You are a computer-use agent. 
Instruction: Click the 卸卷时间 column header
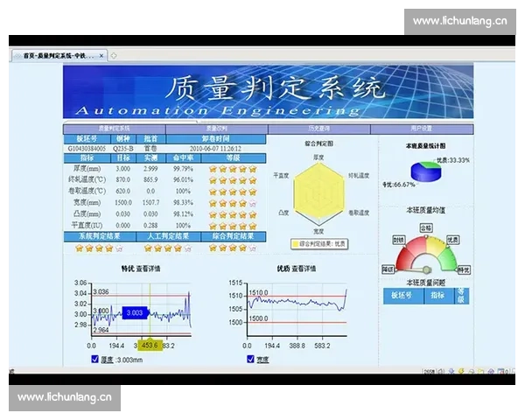(216, 139)
